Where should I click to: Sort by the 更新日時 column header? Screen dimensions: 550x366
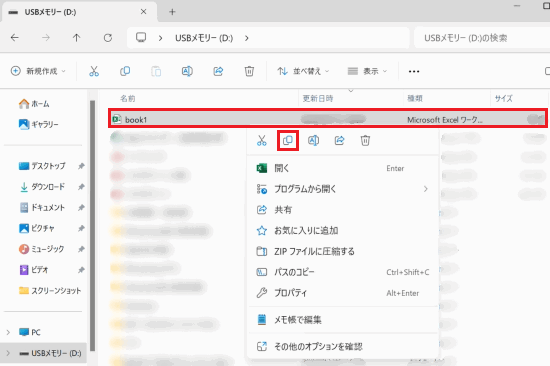(x=318, y=99)
